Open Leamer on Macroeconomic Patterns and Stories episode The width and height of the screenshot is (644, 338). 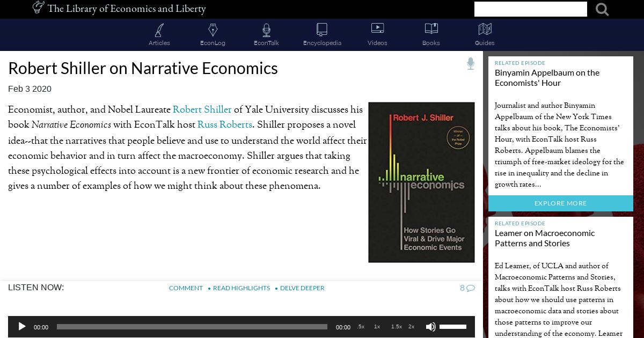point(545,238)
